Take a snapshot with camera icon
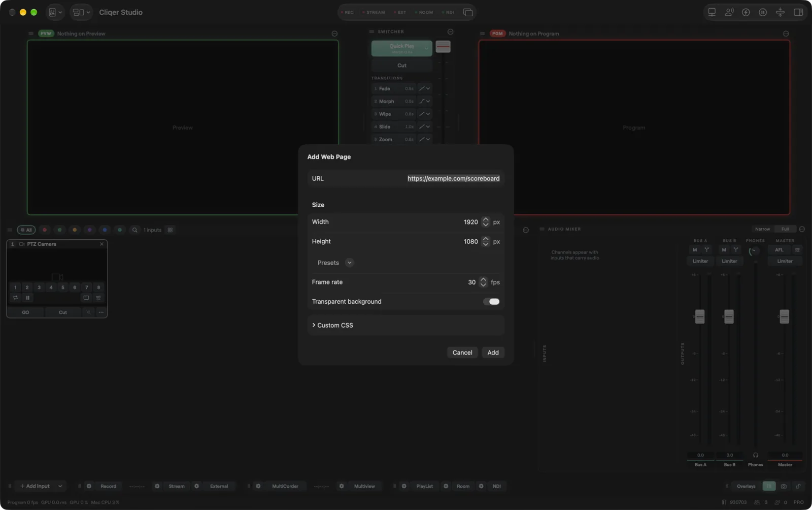This screenshot has height=510, width=812. pyautogui.click(x=784, y=486)
